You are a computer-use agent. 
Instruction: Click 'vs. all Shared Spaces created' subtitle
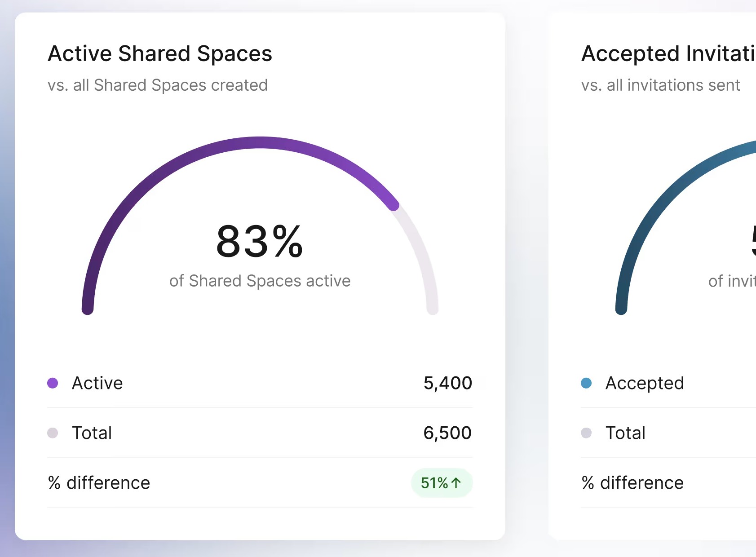(158, 85)
